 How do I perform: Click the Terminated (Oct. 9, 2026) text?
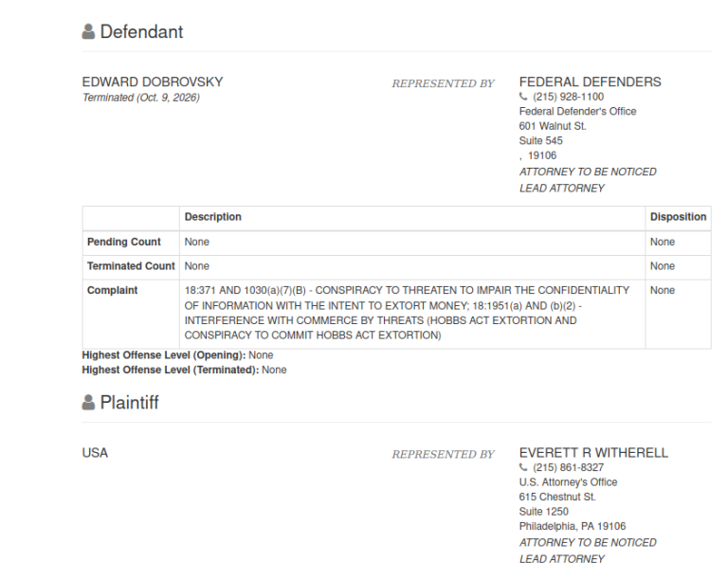(141, 98)
